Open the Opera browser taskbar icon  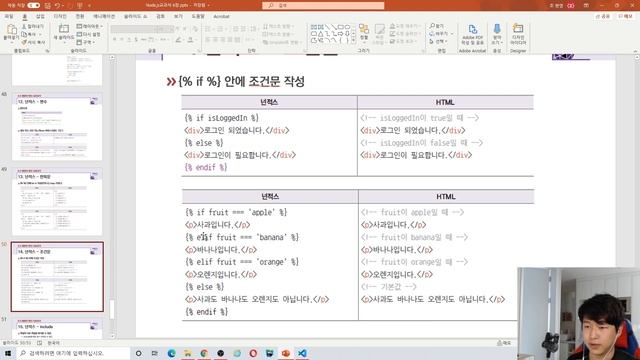tap(253, 353)
